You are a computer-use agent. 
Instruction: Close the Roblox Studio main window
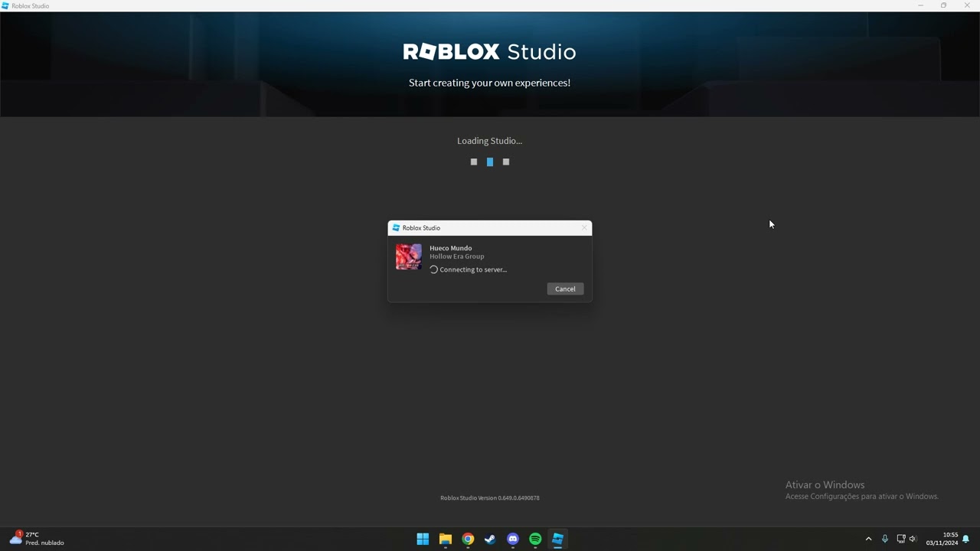[x=967, y=5]
